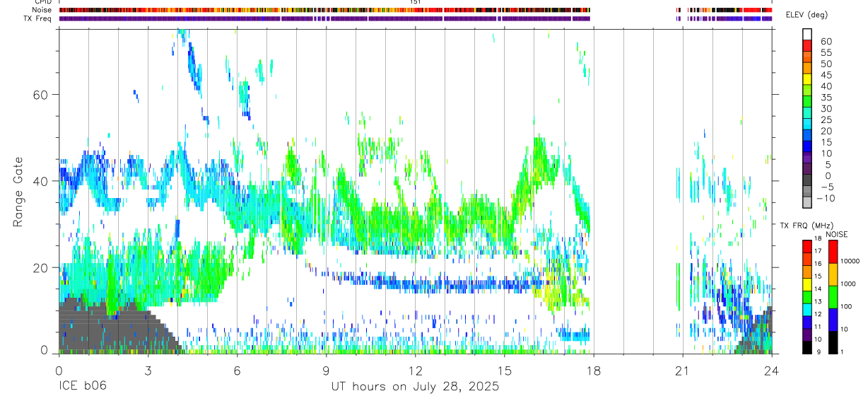
Task: Click the 'UT hours on July 28, 2025' label
Action: click(x=415, y=387)
